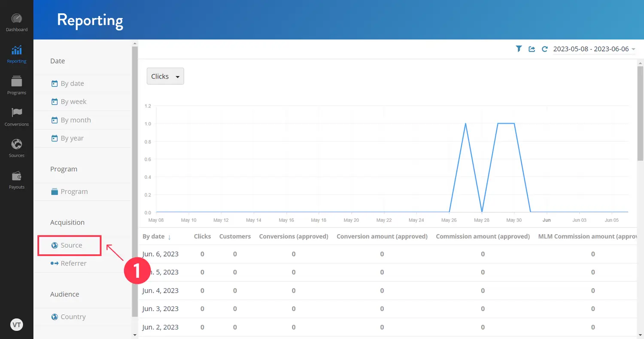Viewport: 644px width, 339px height.
Task: Select By year report
Action: tap(72, 138)
